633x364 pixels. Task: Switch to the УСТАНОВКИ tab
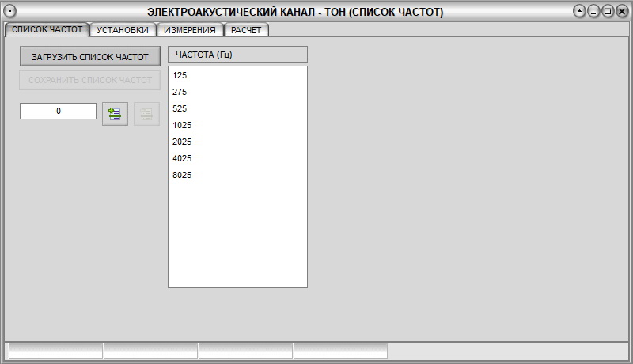pyautogui.click(x=122, y=30)
